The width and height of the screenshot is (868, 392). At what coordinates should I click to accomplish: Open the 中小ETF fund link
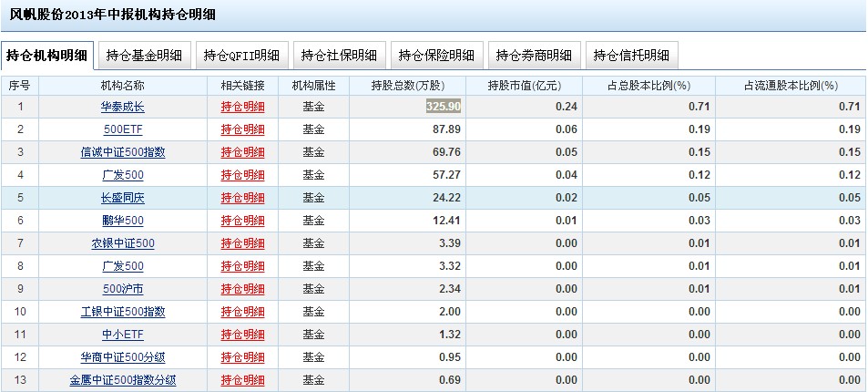click(122, 335)
